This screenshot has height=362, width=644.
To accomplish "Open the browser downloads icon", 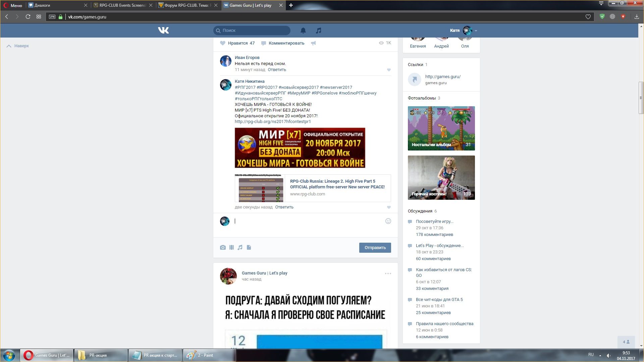I will (x=637, y=17).
